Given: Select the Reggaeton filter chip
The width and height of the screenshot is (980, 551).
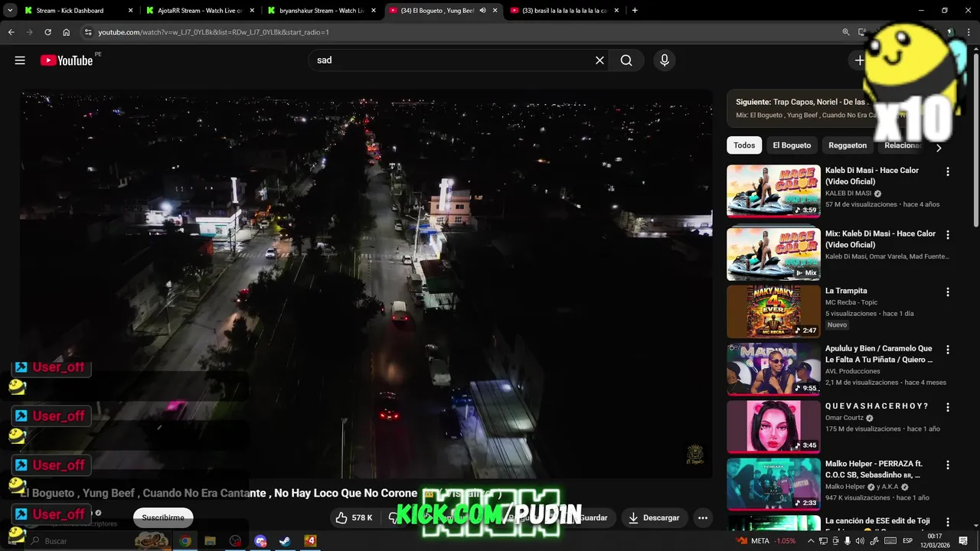Looking at the screenshot, I should click(x=848, y=145).
